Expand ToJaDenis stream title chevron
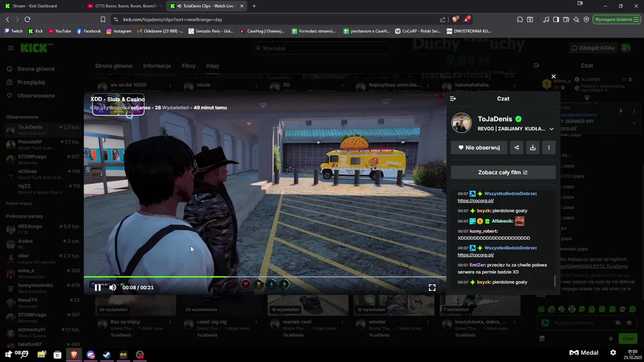 [x=551, y=129]
